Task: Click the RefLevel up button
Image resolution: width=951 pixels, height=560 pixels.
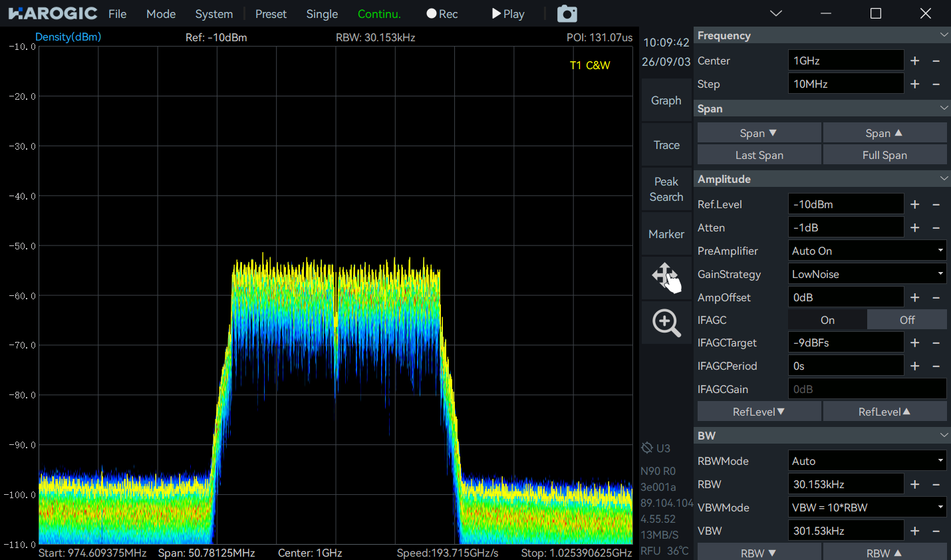Action: coord(884,412)
